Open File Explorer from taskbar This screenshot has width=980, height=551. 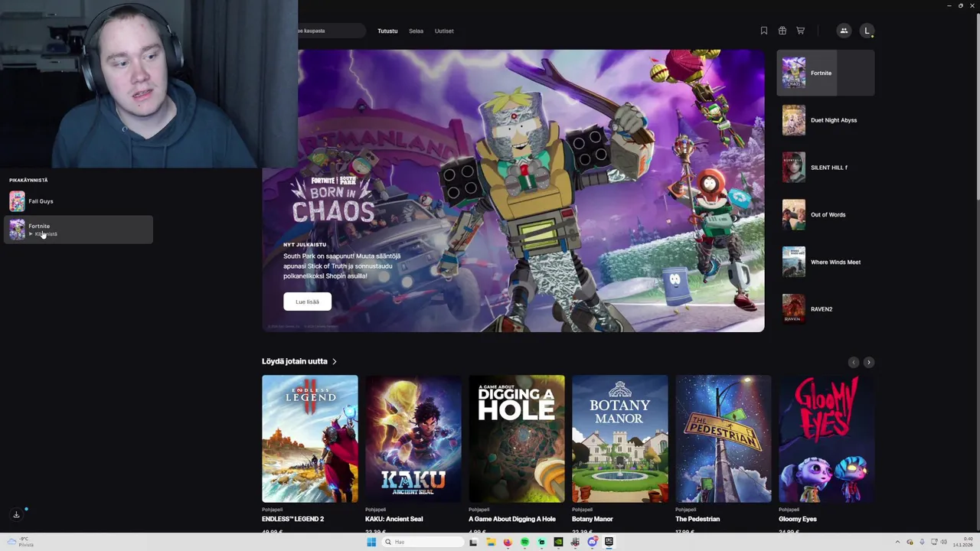pos(491,542)
